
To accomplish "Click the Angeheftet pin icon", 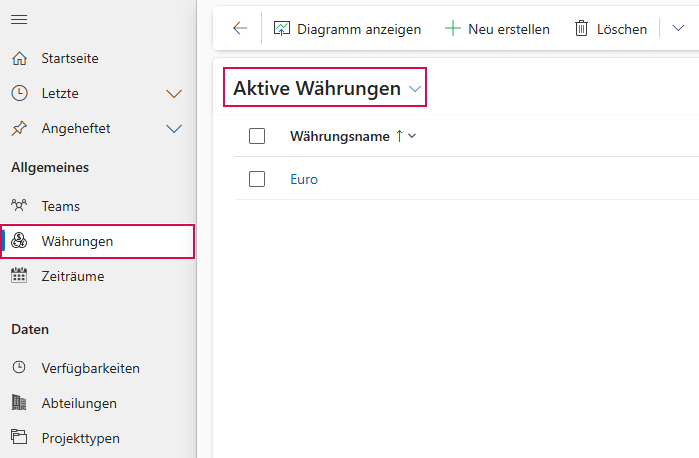I will click(19, 128).
